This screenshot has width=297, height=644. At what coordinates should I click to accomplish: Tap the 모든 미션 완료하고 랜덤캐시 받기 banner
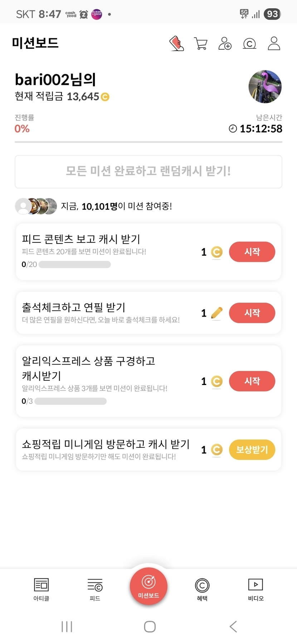[148, 172]
